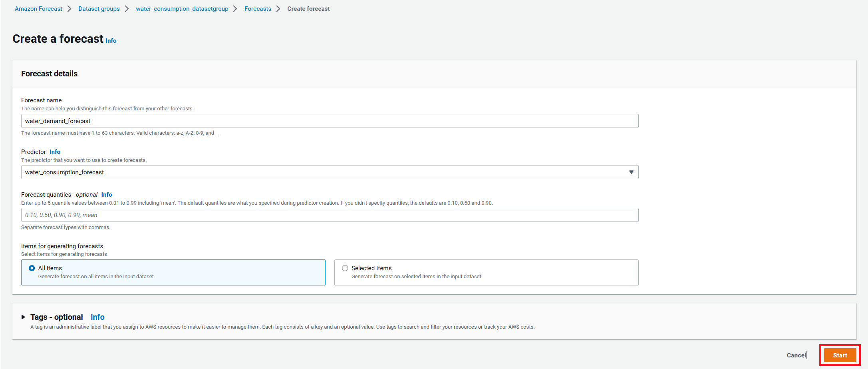
Task: Go to Amazon Forecast breadcrumb
Action: click(x=38, y=9)
